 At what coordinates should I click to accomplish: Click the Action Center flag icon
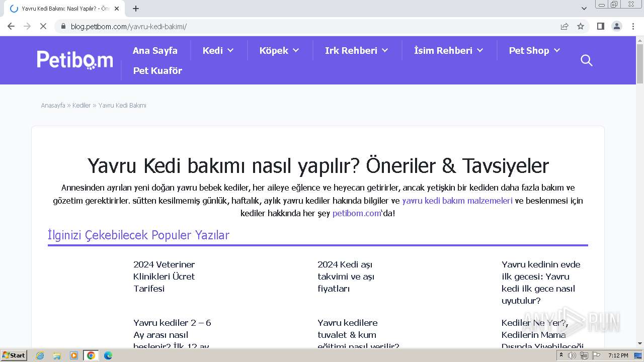coord(596,355)
